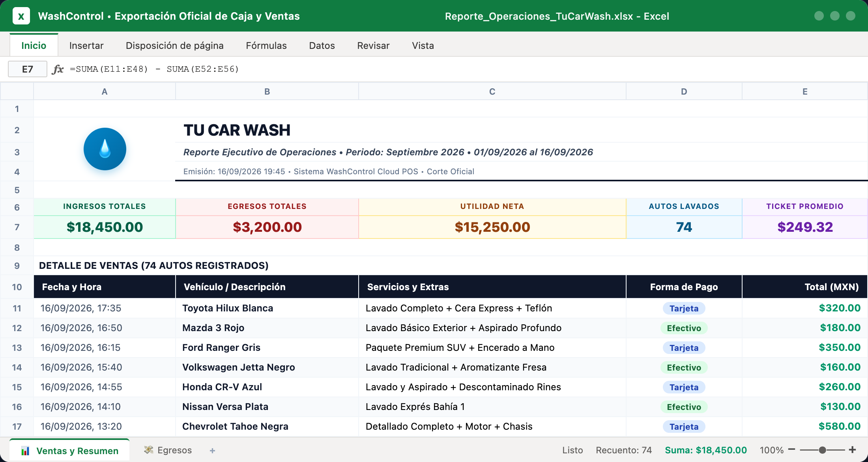Open the Egresos sheet tab

[x=168, y=450]
